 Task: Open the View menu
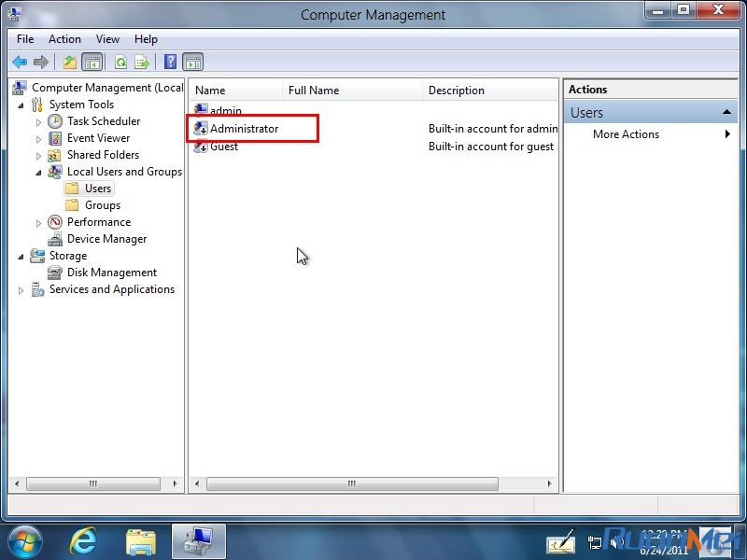[x=107, y=39]
